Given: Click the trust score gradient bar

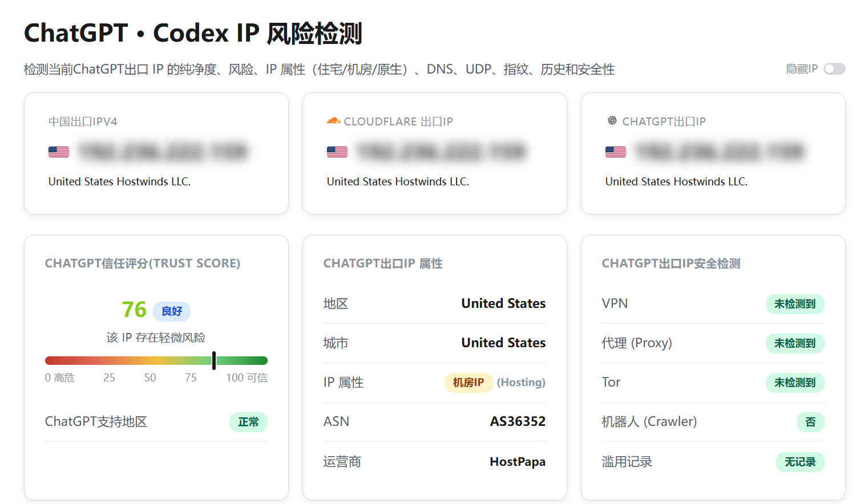Looking at the screenshot, I should 156,360.
